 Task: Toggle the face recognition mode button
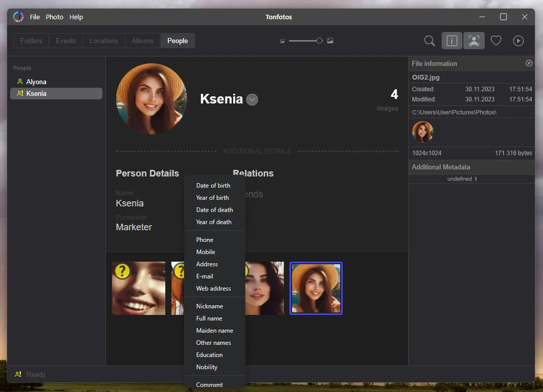pos(474,41)
